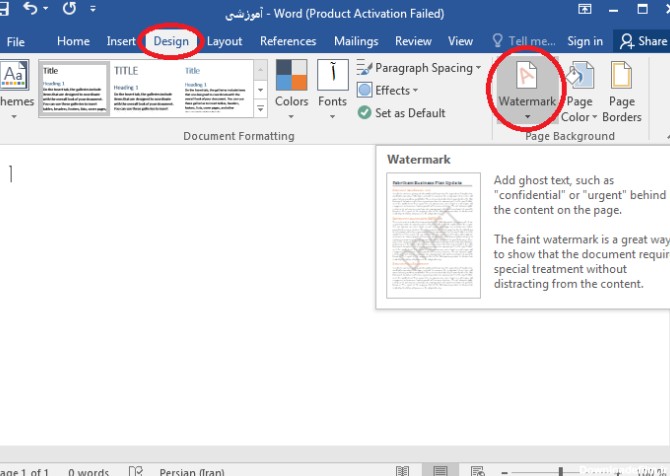Click the proofing check icon in status bar
Screen dimensions: 670x476
click(x=137, y=470)
